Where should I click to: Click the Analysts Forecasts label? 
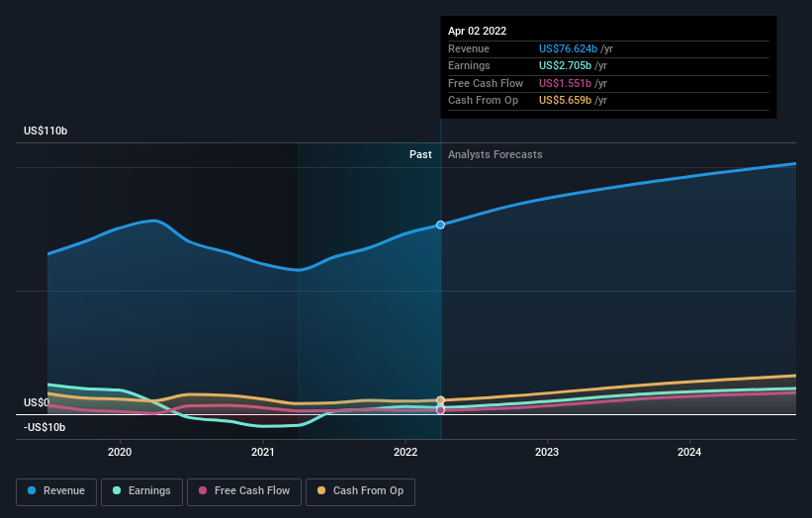pyautogui.click(x=496, y=154)
